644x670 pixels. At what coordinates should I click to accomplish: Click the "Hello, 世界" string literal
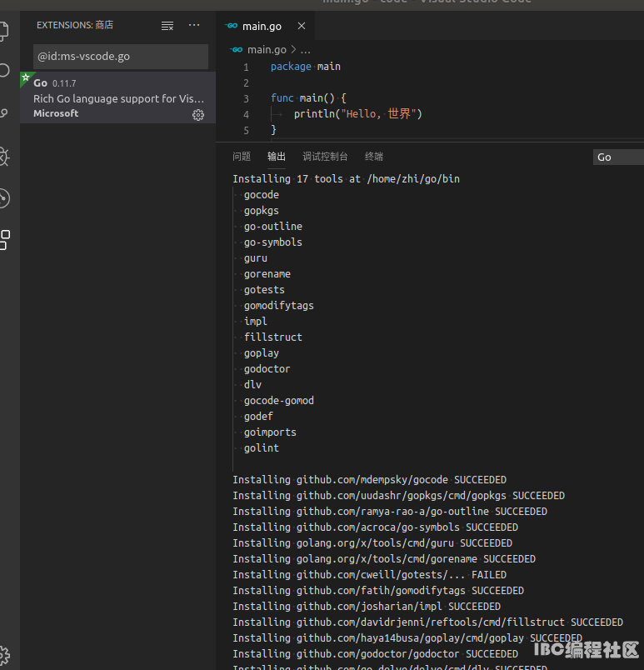point(378,113)
